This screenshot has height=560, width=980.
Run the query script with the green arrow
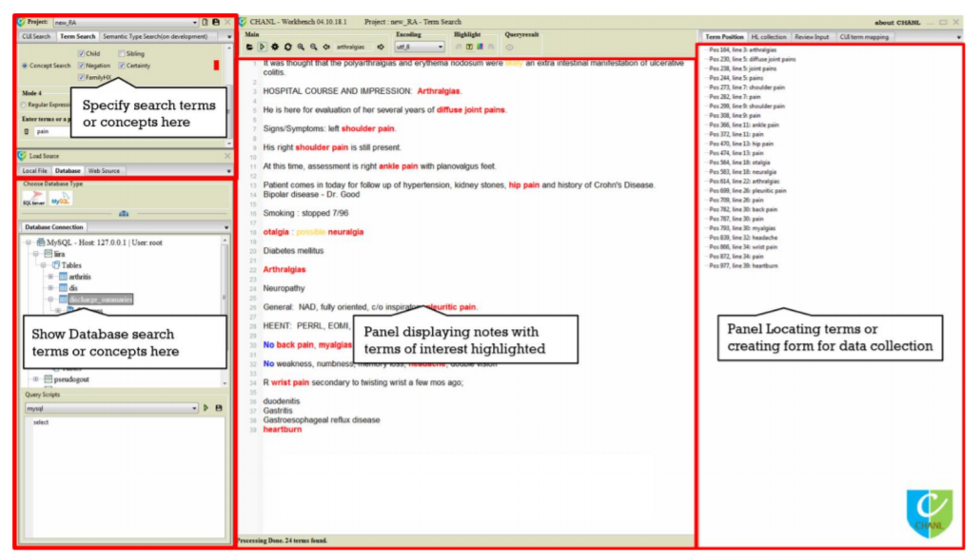coord(206,408)
